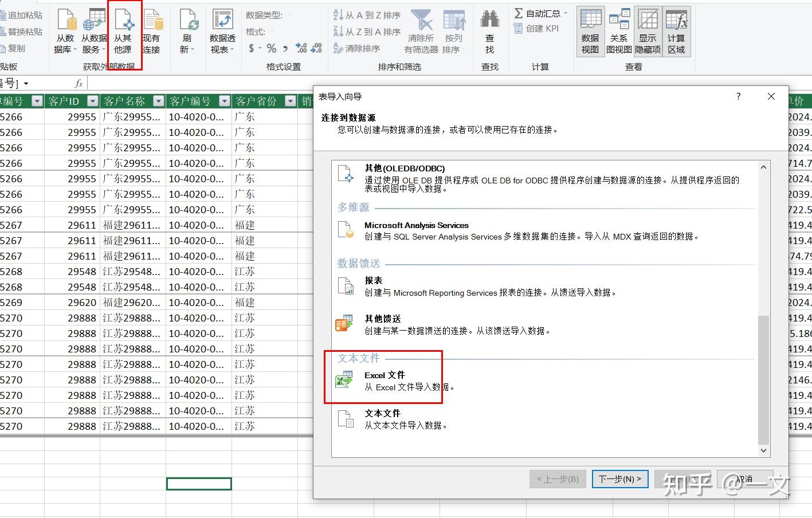This screenshot has height=518, width=812.
Task: Select the 从其他源 import icon
Action: (124, 32)
